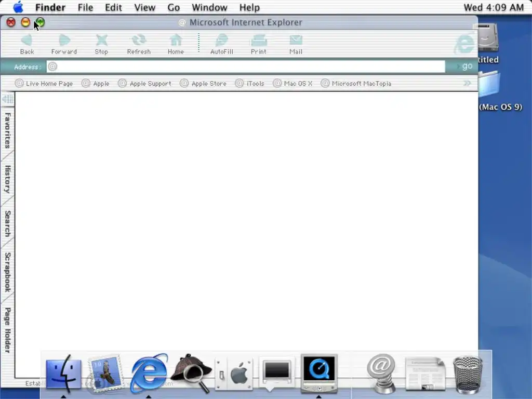Click the Forward toolbar arrow
Viewport: 532px width, 399px height.
(64, 44)
